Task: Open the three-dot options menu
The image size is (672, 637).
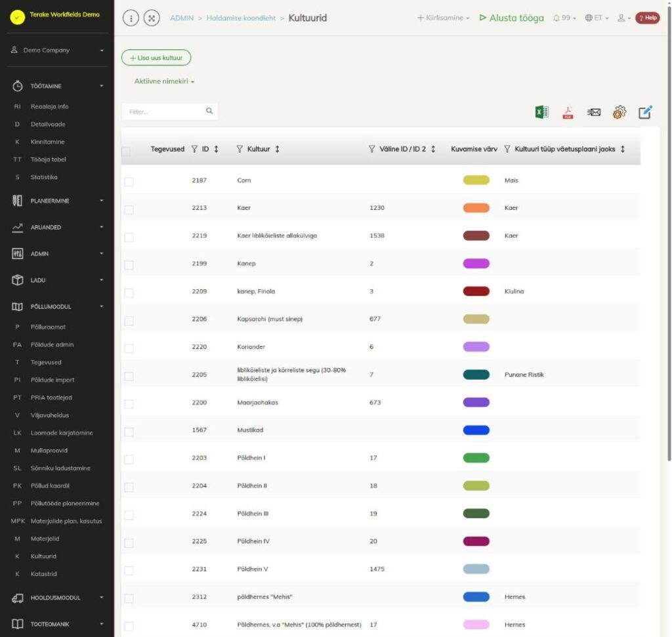Action: pyautogui.click(x=131, y=18)
